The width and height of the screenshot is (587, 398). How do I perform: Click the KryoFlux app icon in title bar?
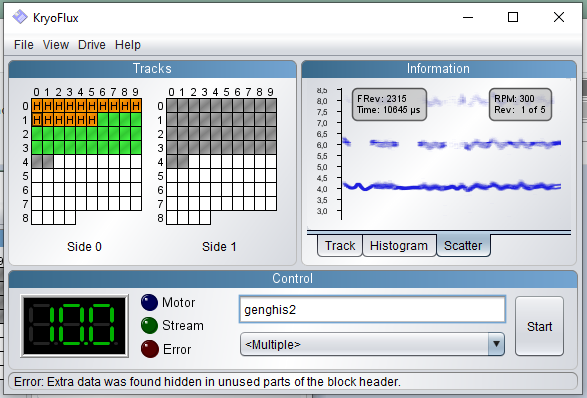click(20, 17)
